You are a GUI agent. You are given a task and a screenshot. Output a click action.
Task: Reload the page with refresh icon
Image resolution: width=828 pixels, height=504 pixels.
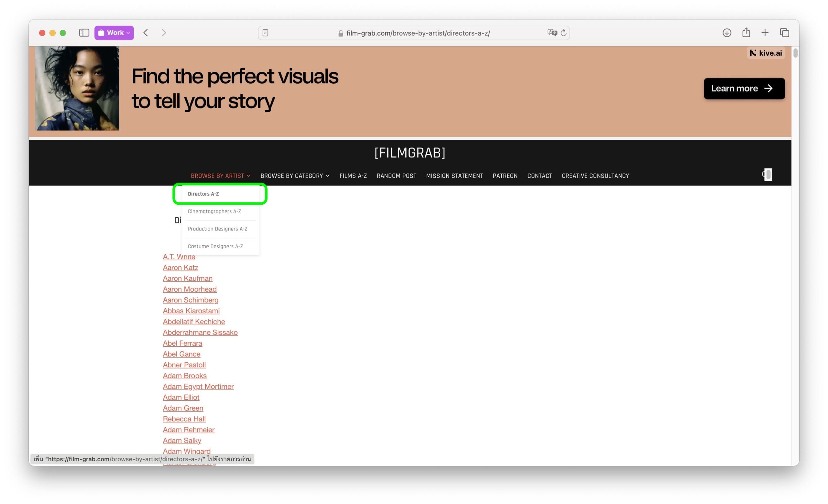[563, 33]
